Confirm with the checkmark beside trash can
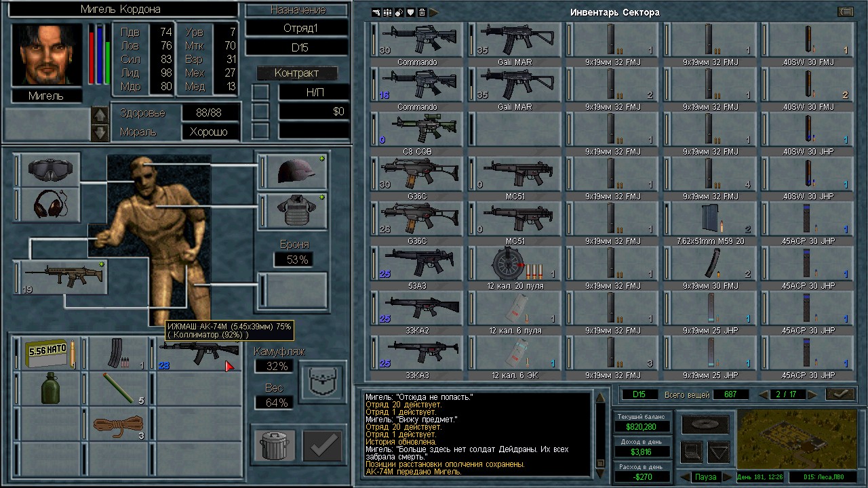868x488 pixels. pyautogui.click(x=322, y=445)
